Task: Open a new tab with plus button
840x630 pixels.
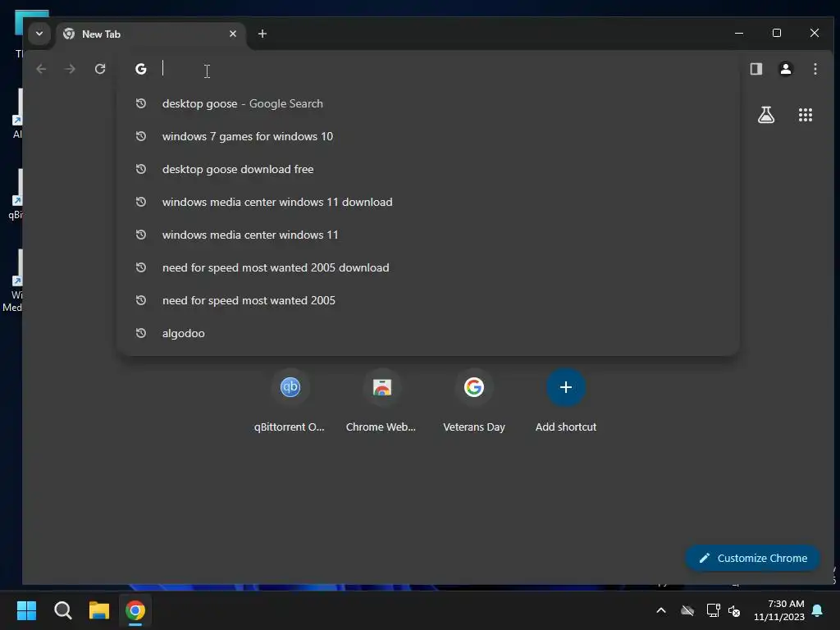Action: point(262,34)
